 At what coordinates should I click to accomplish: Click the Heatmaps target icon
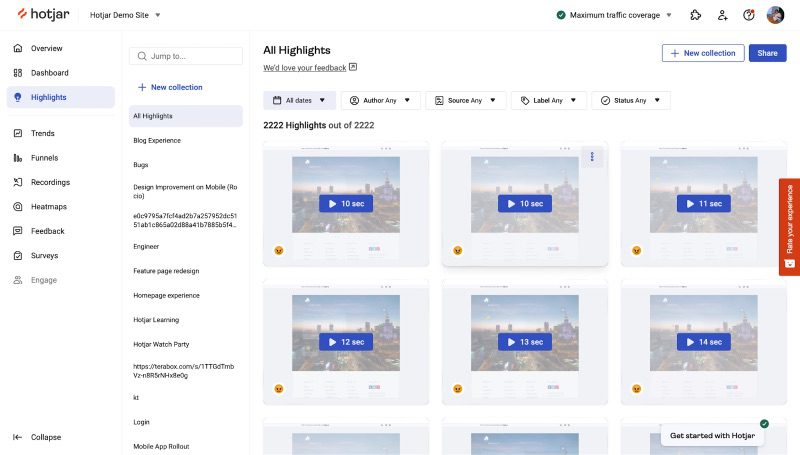click(18, 207)
